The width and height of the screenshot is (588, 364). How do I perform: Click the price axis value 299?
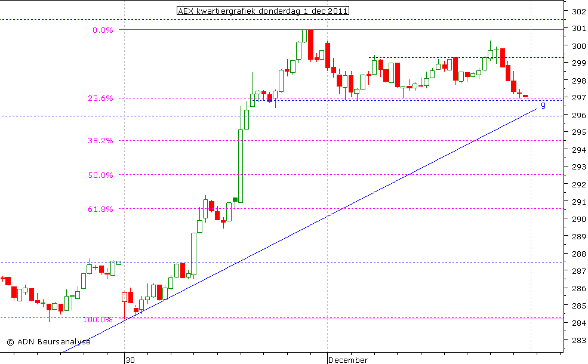click(579, 63)
